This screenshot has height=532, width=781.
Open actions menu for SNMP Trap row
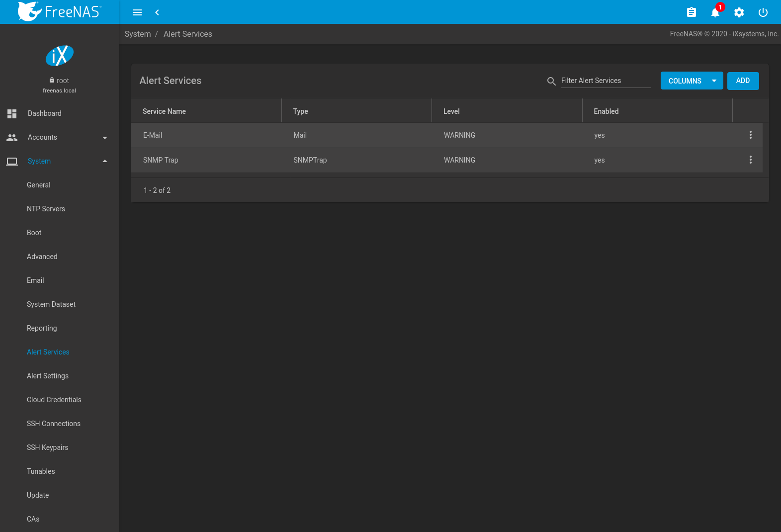(750, 160)
